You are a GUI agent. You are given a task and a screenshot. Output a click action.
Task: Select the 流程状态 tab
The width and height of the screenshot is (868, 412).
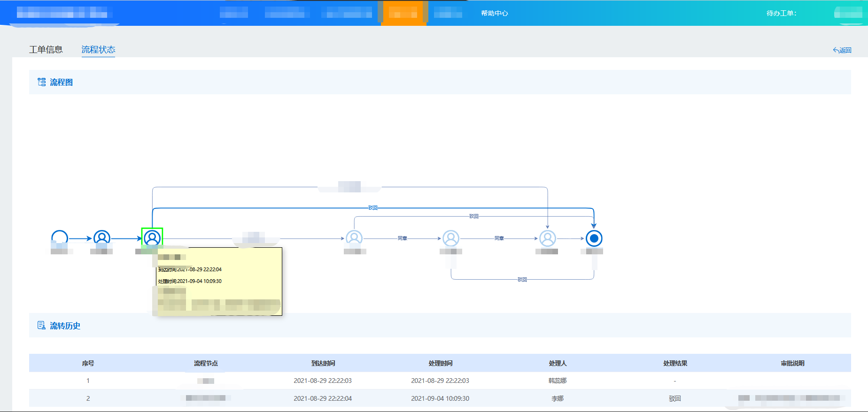point(98,50)
